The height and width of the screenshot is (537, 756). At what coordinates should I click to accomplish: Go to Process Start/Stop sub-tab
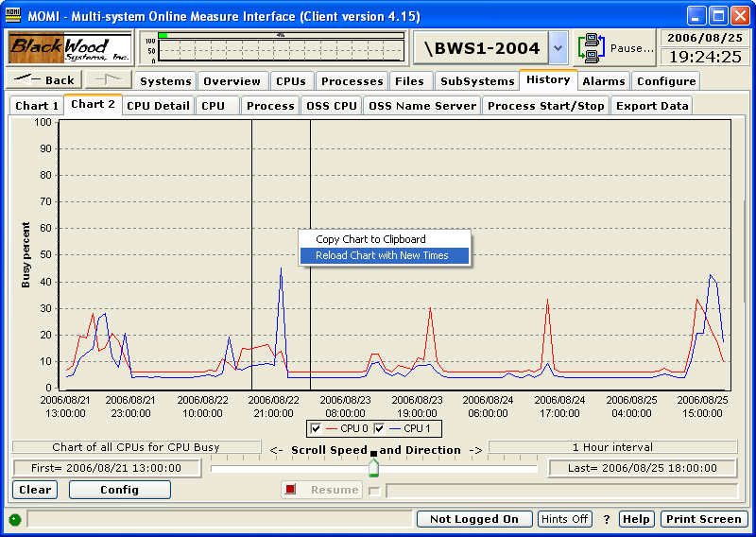coord(546,106)
